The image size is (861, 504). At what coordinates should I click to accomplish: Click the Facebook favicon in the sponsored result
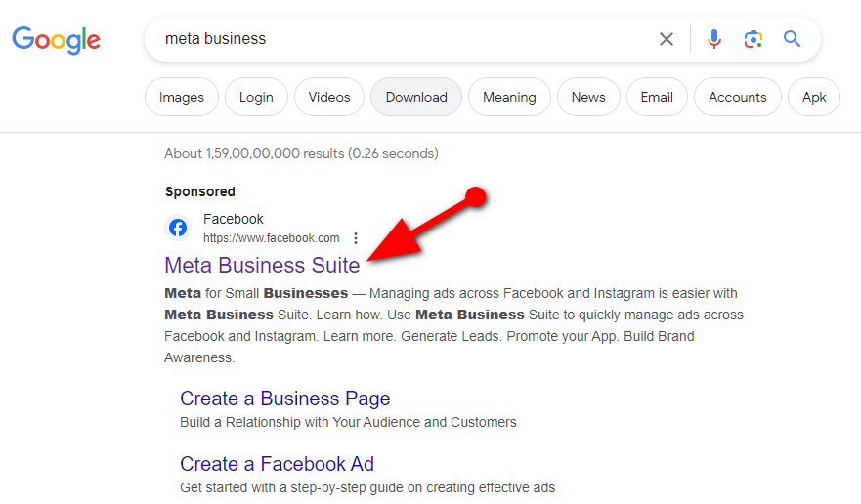177,228
